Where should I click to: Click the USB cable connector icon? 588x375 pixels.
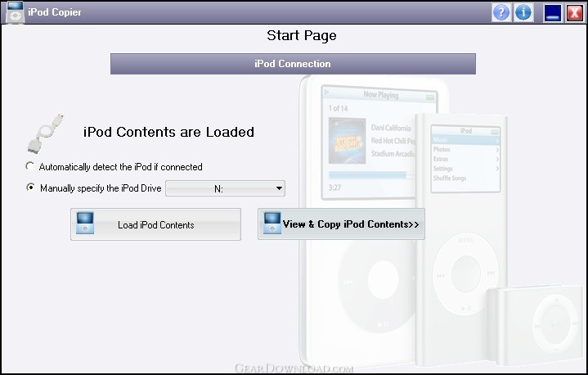[x=45, y=133]
